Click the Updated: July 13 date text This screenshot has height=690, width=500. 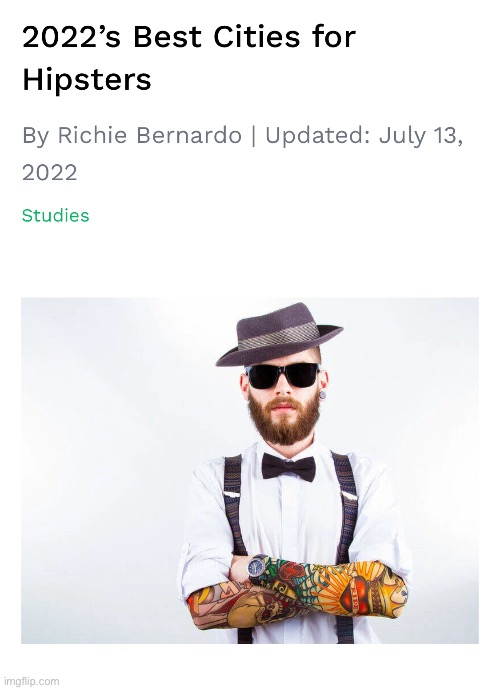point(364,136)
